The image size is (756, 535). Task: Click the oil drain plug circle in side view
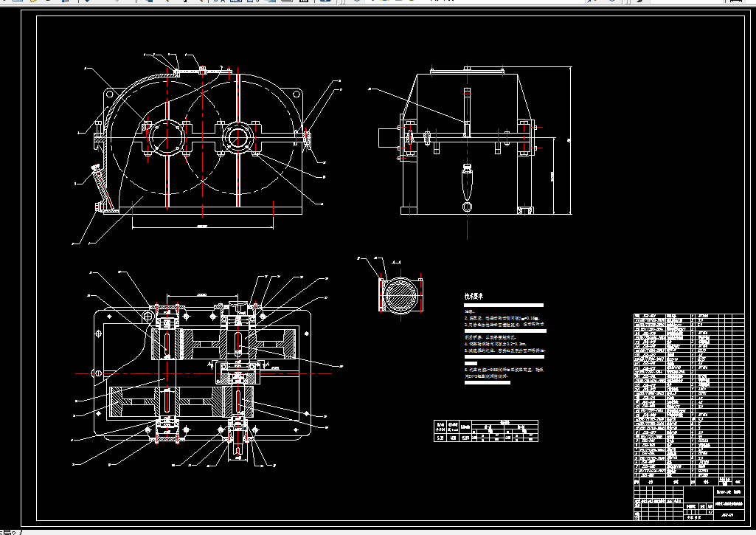pyautogui.click(x=467, y=207)
